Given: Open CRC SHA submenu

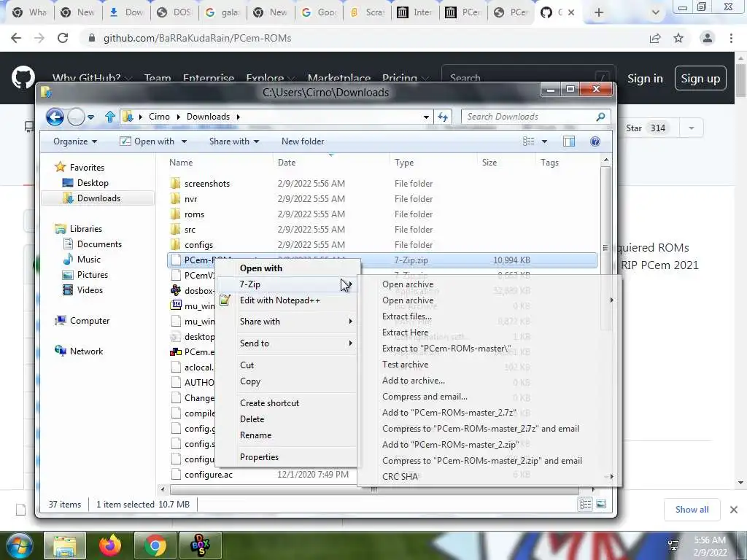Looking at the screenshot, I should (488, 477).
